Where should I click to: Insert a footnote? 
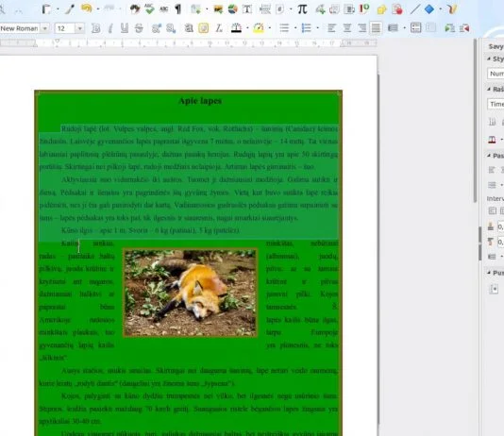tap(334, 9)
